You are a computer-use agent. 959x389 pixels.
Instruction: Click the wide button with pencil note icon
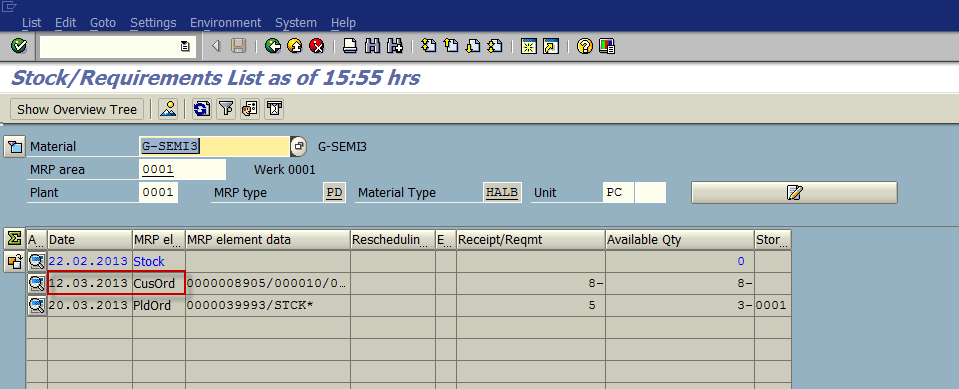pyautogui.click(x=794, y=192)
